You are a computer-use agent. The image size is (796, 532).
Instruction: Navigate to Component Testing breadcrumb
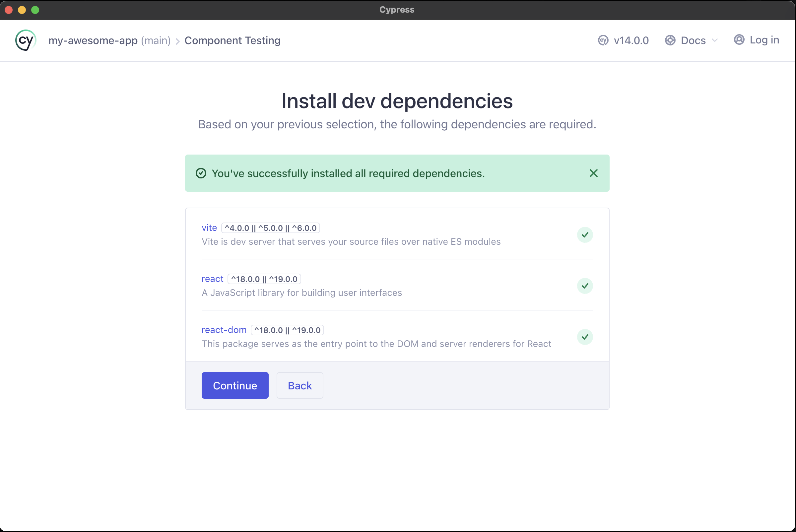(232, 40)
